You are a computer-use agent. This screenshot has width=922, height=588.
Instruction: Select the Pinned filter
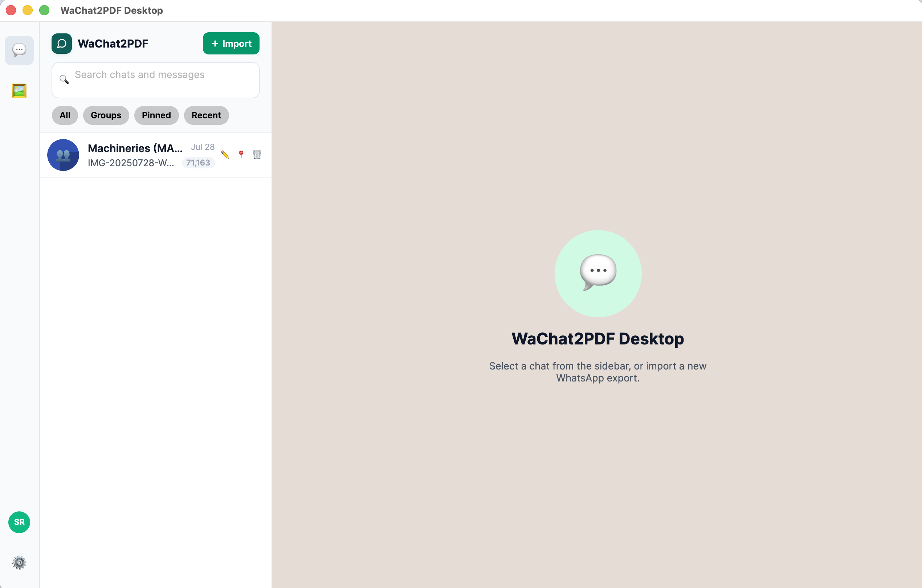point(156,115)
